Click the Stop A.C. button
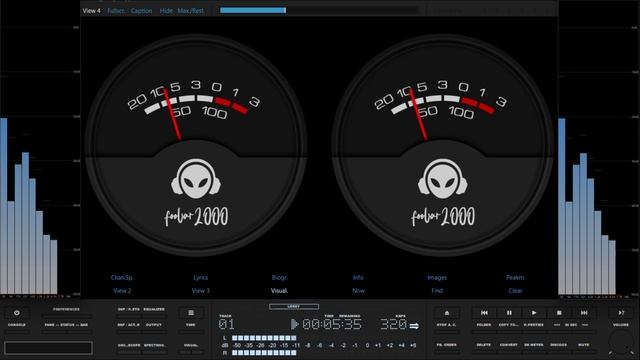 [x=447, y=325]
